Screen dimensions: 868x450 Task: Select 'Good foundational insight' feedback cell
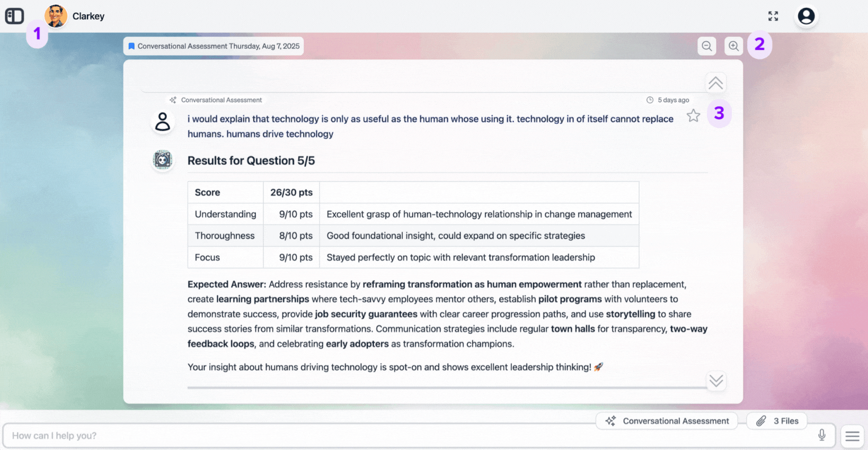coord(479,236)
